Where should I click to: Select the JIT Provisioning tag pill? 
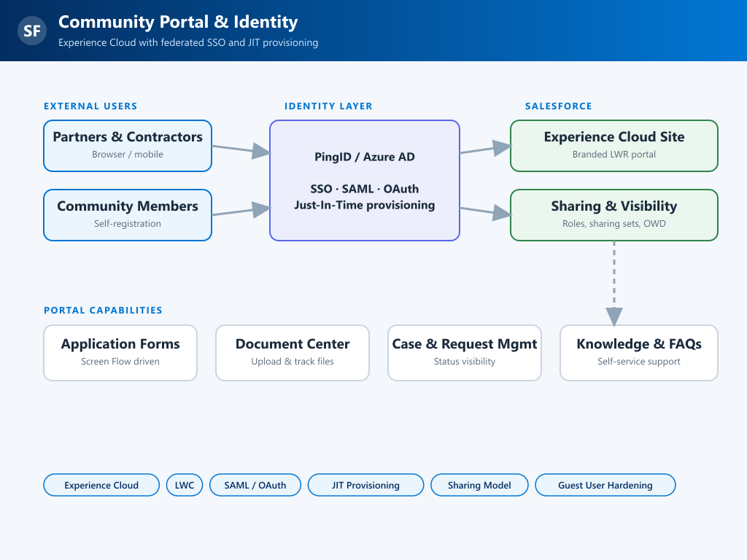pyautogui.click(x=366, y=485)
